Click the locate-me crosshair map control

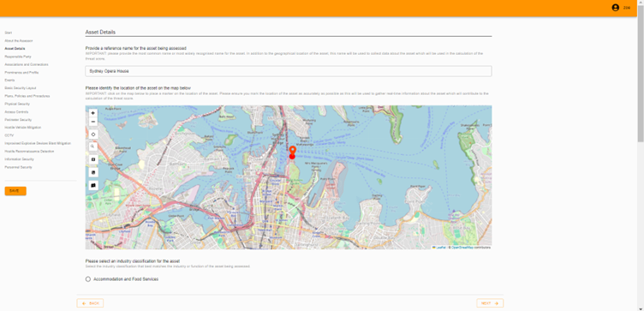(x=93, y=135)
